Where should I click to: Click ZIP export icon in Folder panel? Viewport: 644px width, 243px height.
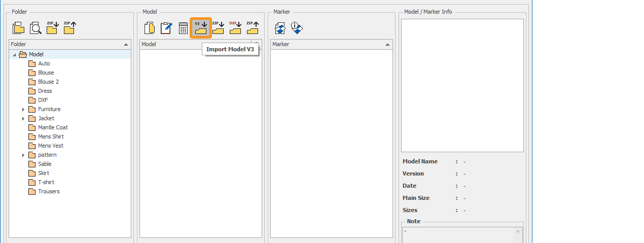(x=69, y=28)
